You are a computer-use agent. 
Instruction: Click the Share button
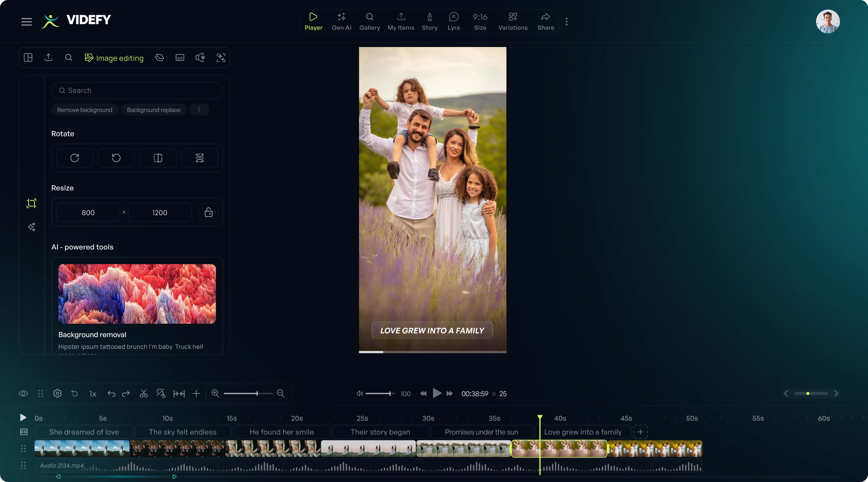click(x=545, y=22)
